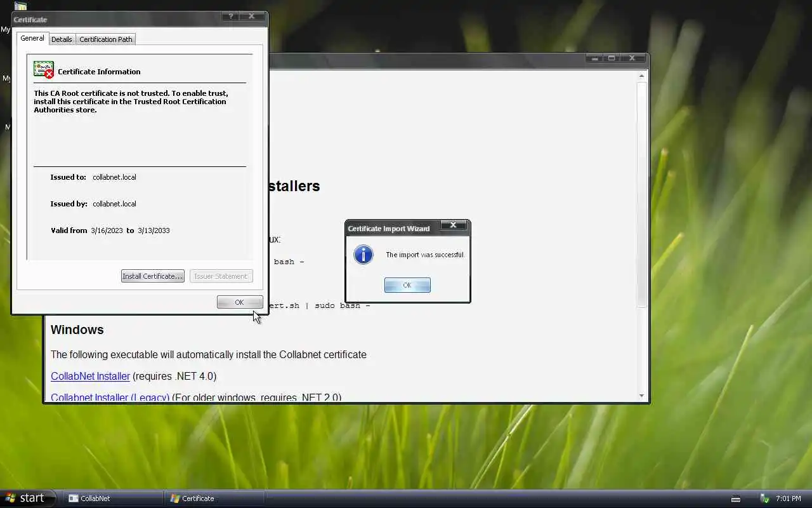Screen dimensions: 812x508
Task: Maximize the CollabNet browser window
Action: [x=612, y=58]
